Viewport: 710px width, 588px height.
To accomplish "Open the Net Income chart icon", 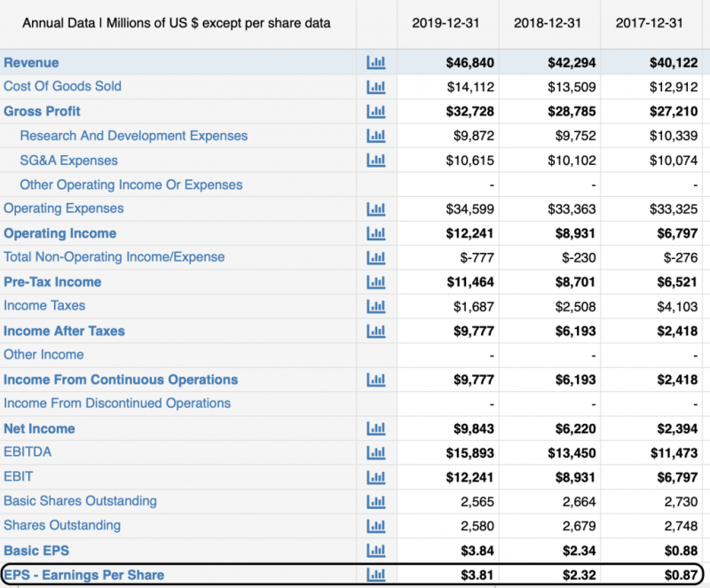I will (376, 428).
